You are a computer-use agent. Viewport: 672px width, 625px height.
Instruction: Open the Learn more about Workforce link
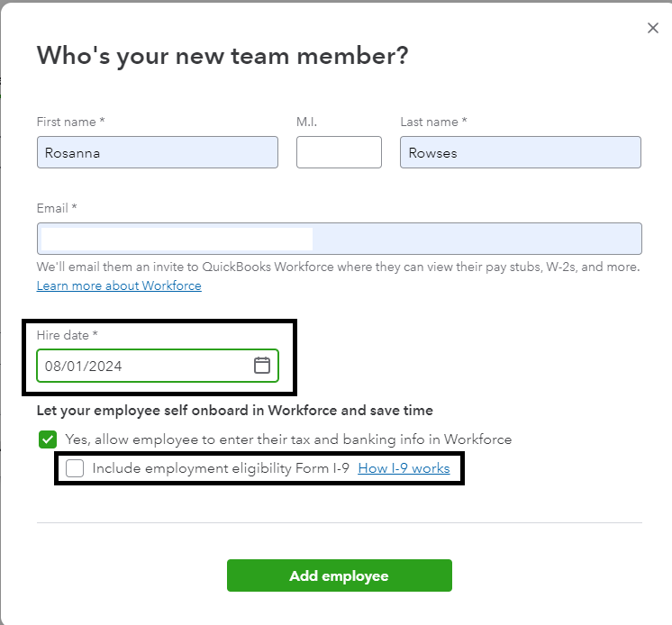(x=119, y=285)
